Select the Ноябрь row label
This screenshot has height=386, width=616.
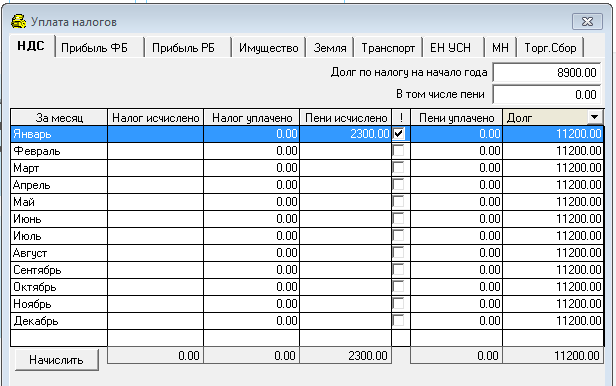[x=32, y=304]
